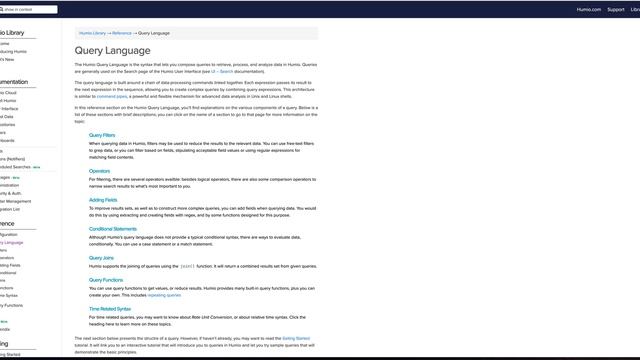Viewport: 640px width, 360px height.
Task: Select Introducing Humio in the sidebar
Action: 13,51
